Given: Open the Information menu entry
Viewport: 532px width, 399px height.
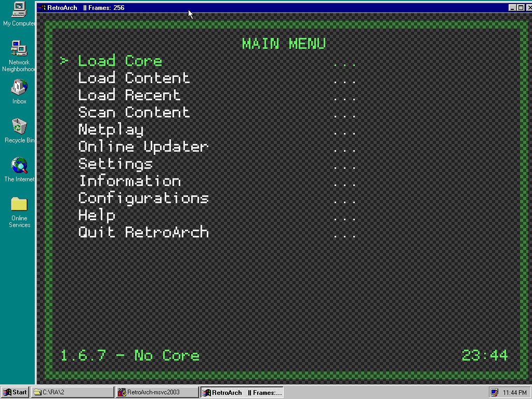Looking at the screenshot, I should click(129, 181).
